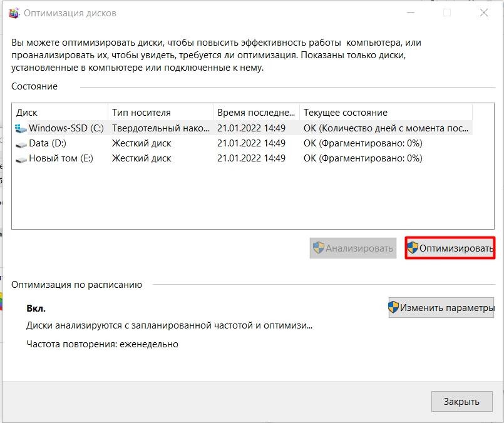Click the 21.01.2022 14:49 cell for Data (D:)
The height and width of the screenshot is (423, 504).
coord(251,143)
